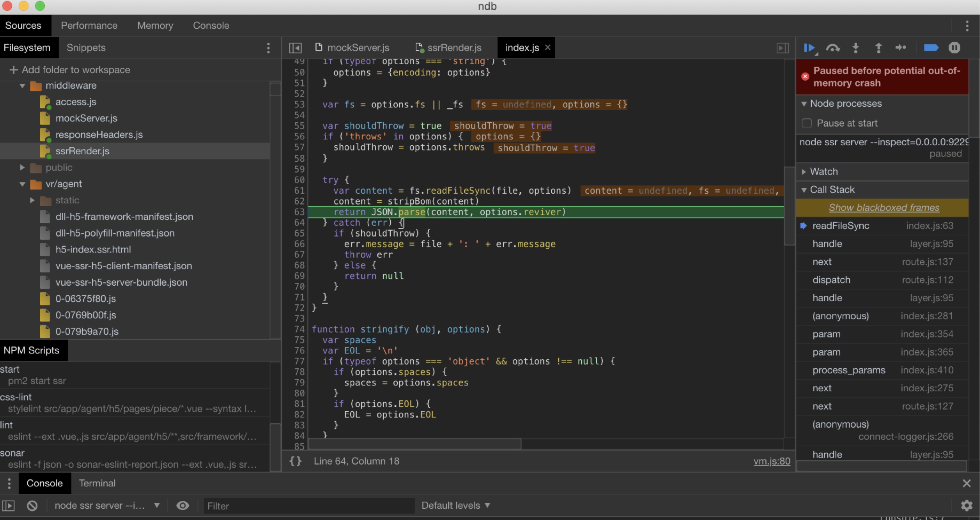980x520 pixels.
Task: Show the console sidebar toggle
Action: click(8, 506)
